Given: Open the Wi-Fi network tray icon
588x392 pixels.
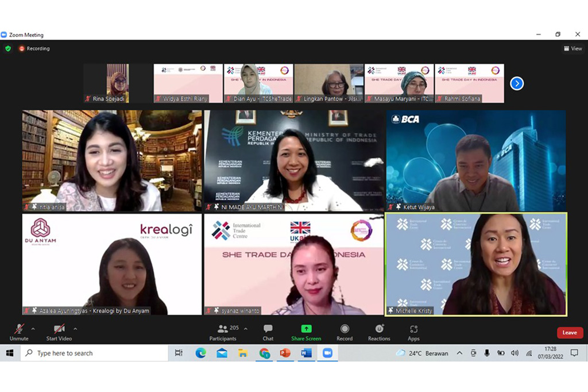Looking at the screenshot, I should [529, 353].
